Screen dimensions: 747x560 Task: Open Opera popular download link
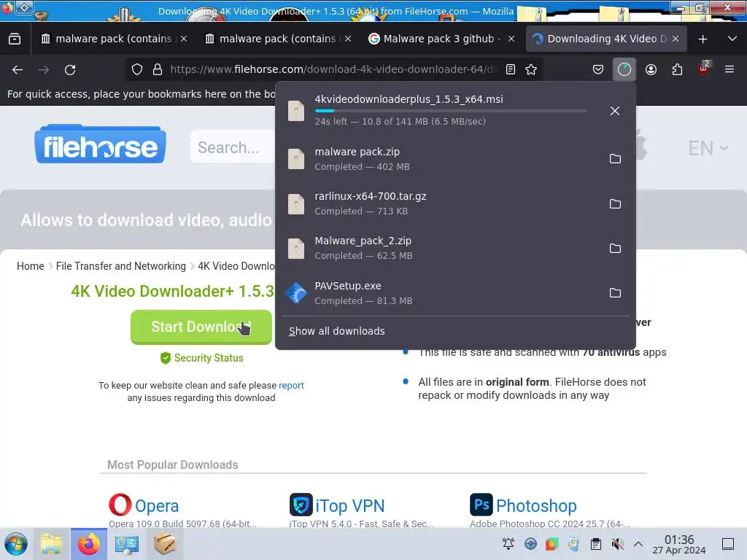point(157,506)
